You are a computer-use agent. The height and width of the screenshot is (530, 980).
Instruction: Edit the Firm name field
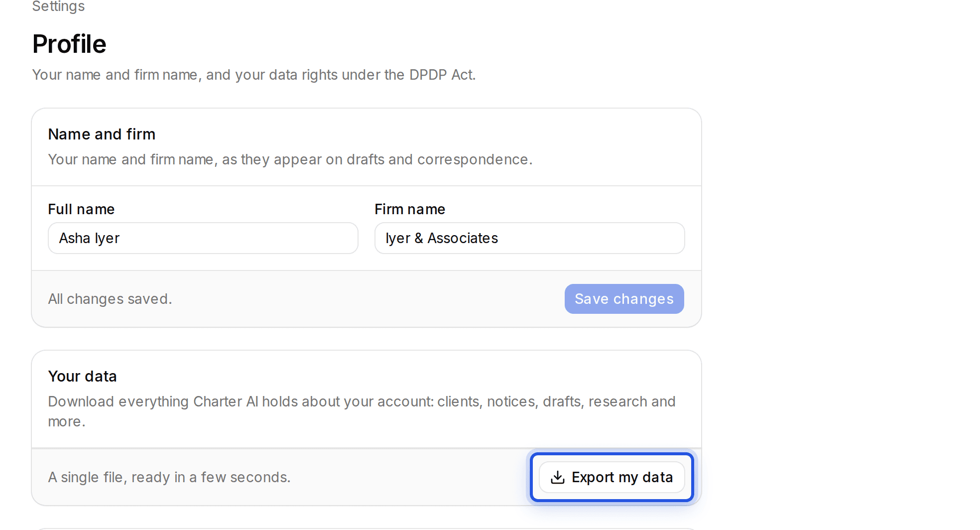point(529,238)
